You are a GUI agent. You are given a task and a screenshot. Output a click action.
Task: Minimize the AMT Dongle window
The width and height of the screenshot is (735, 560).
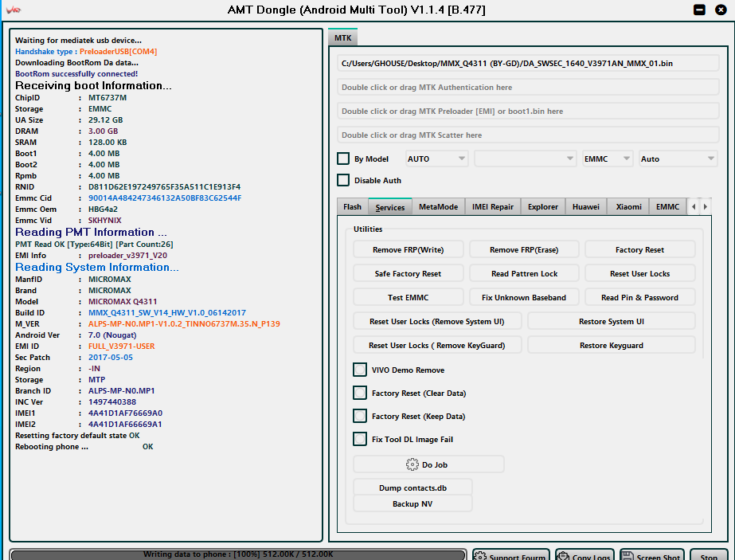[x=699, y=10]
